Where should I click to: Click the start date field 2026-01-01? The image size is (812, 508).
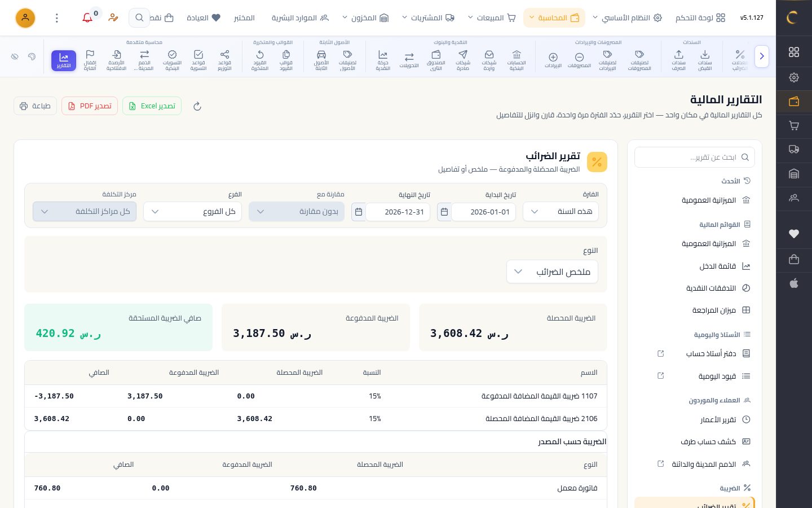[x=484, y=212]
